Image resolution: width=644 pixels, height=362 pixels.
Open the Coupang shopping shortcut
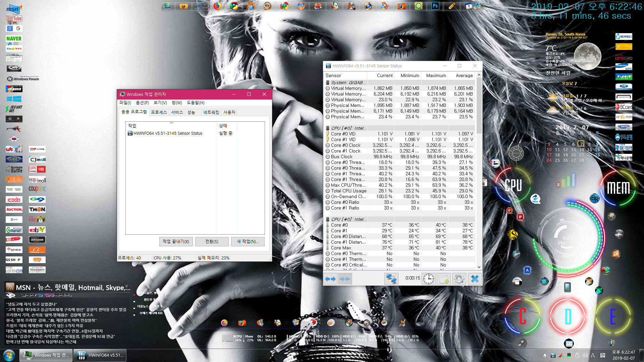(37, 189)
